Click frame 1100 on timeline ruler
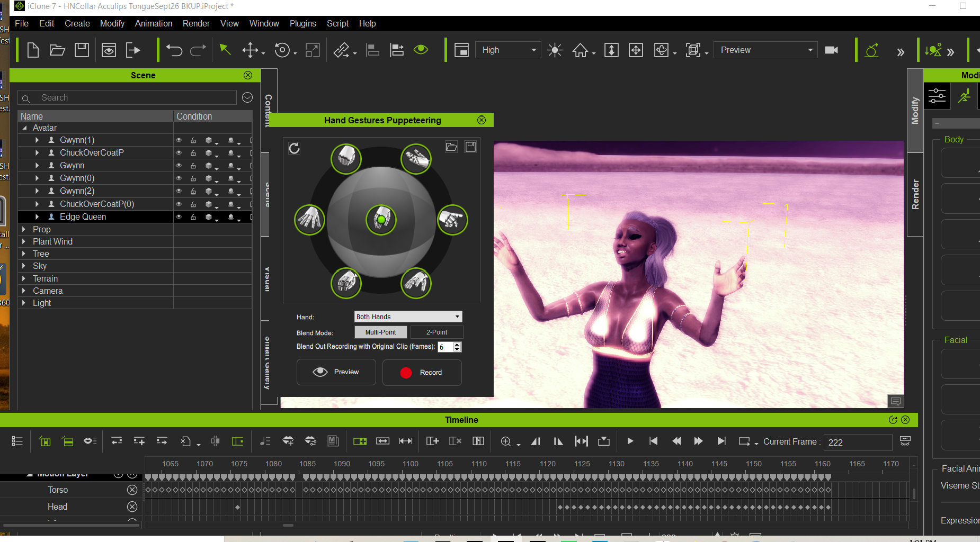The width and height of the screenshot is (980, 542). 411,464
